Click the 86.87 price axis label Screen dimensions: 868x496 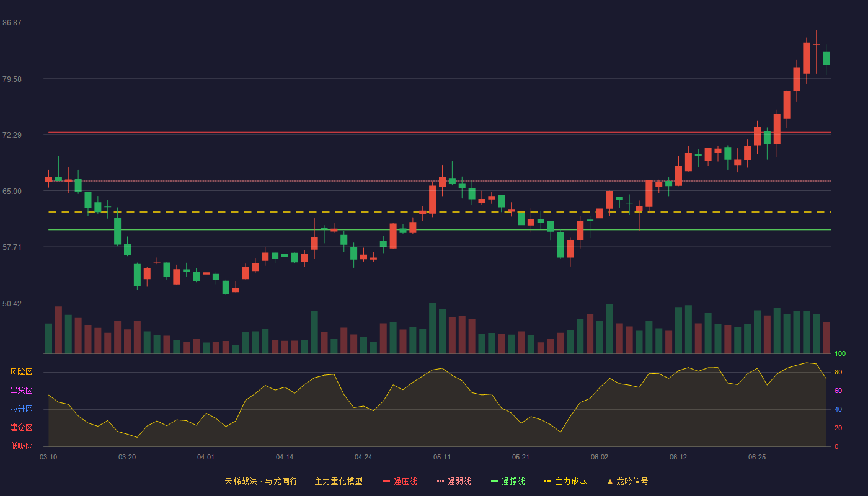[12, 23]
